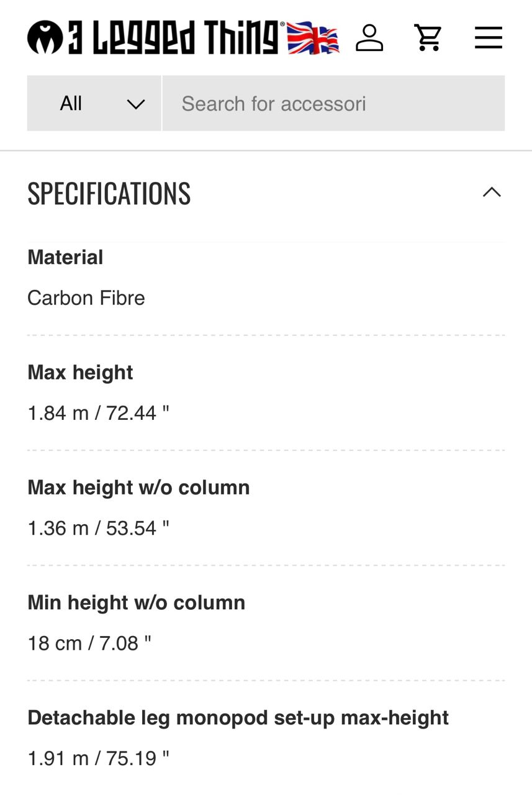The width and height of the screenshot is (532, 795).
Task: Click the chevron beside All
Action: [x=135, y=104]
